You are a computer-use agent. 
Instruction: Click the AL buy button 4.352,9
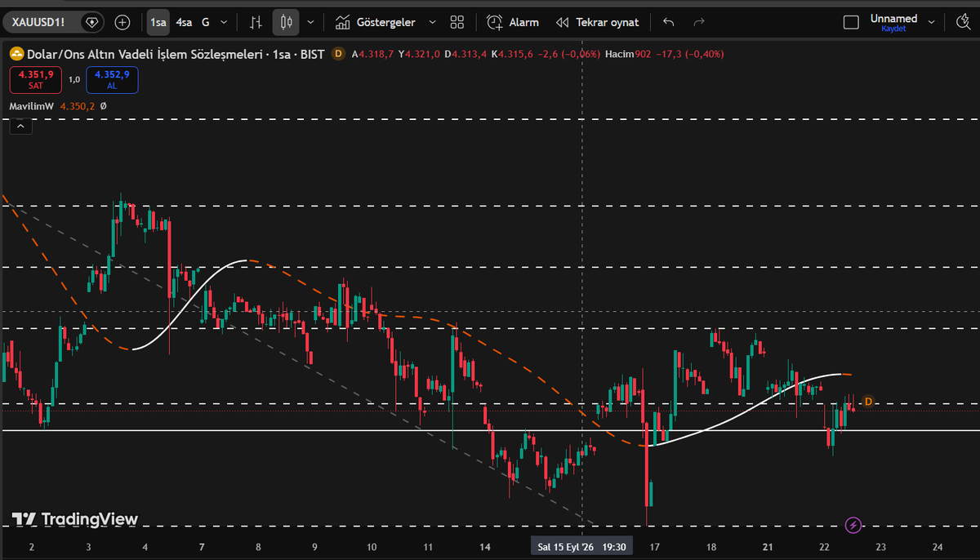112,79
